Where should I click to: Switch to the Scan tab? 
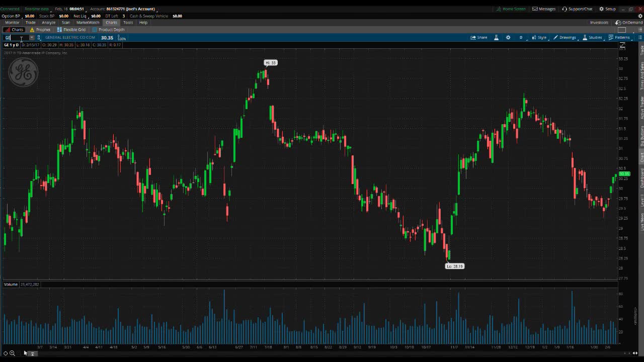[x=66, y=23]
